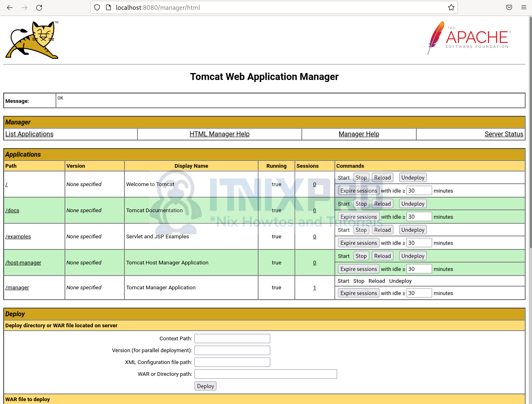Click the shield tracking protection icon
Viewport: 532px width, 404px height.
(97, 7)
